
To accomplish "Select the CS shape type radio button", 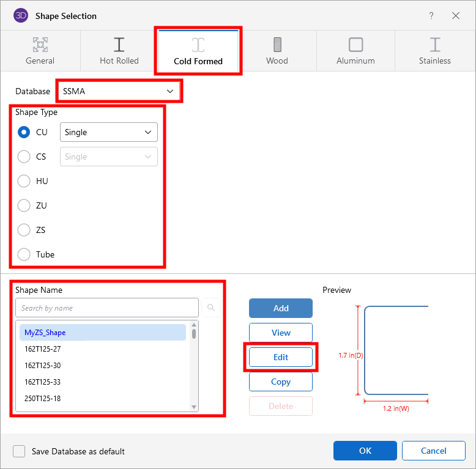I will click(24, 157).
